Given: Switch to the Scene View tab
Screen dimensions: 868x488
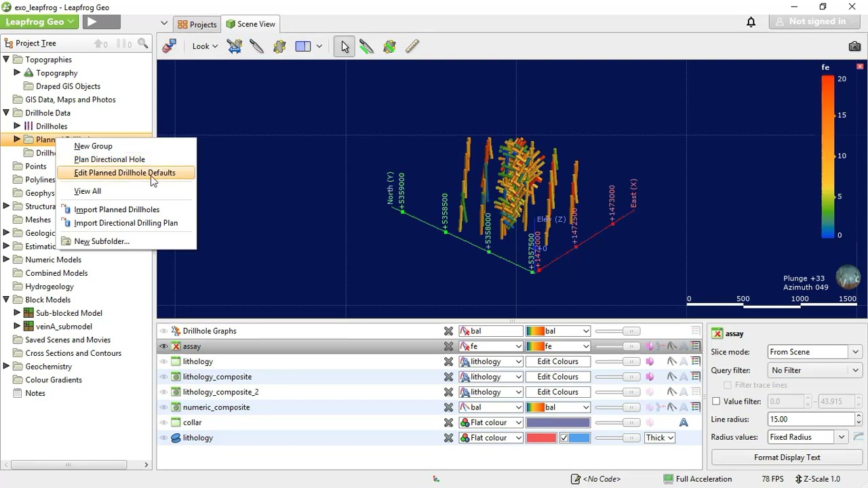Looking at the screenshot, I should tap(250, 24).
